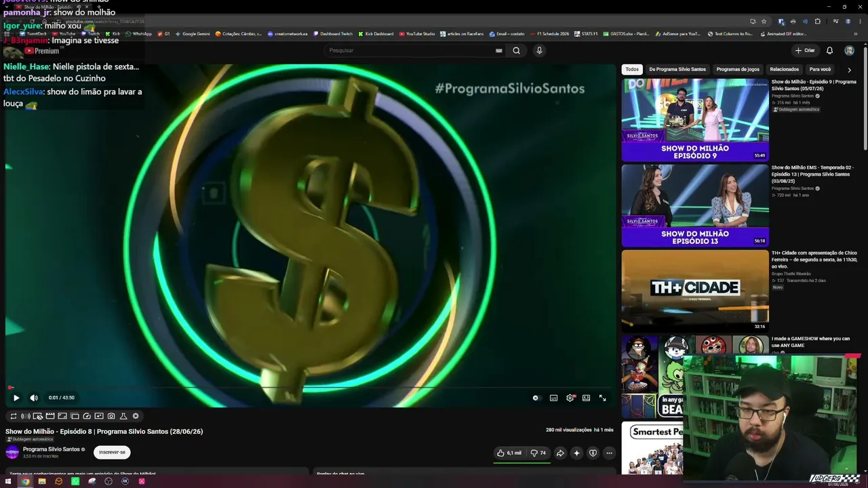
Task: Click the Inscrever-se subscribe button
Action: click(112, 452)
